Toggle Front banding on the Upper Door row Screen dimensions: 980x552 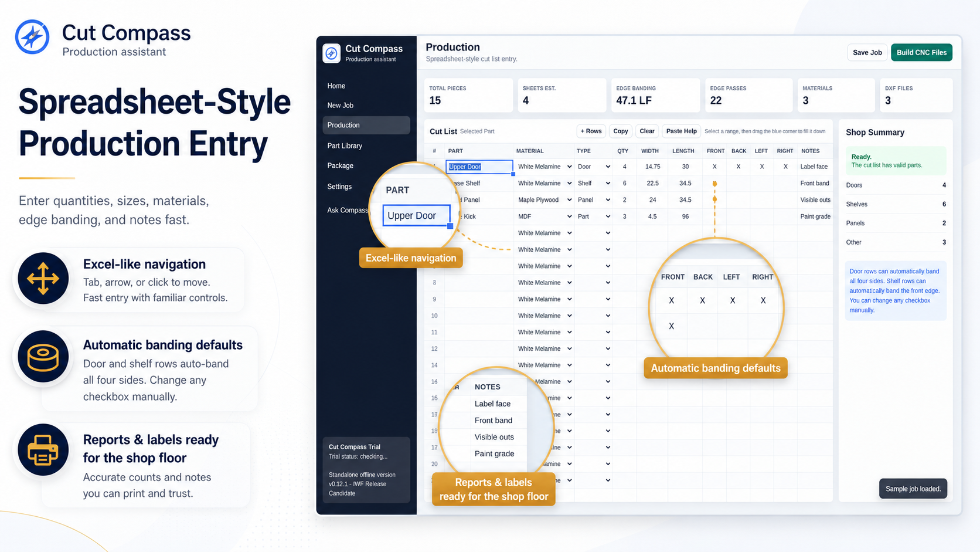coord(714,167)
